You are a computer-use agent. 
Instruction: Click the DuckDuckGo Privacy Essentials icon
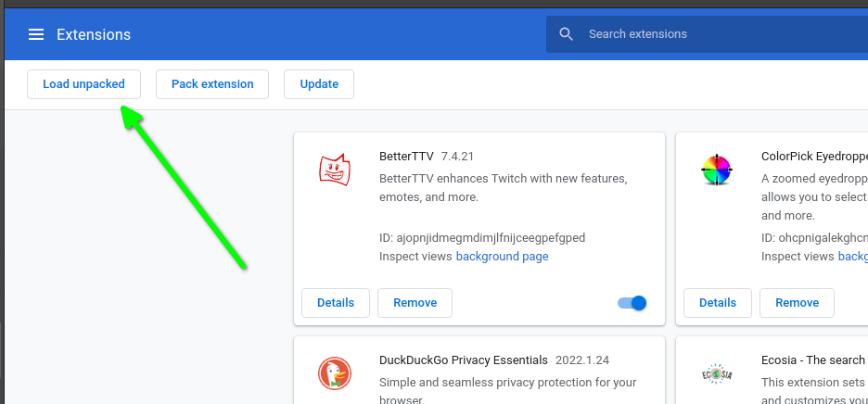[335, 373]
